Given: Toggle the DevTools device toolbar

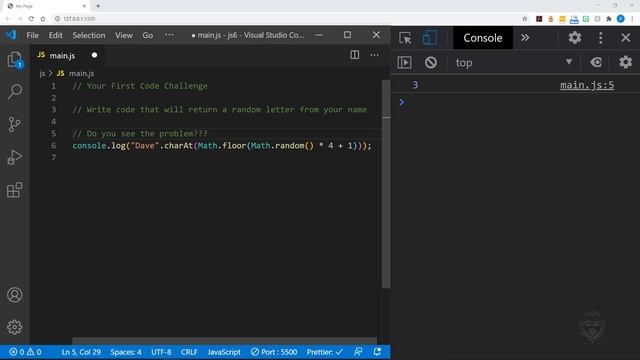Looking at the screenshot, I should (x=429, y=38).
